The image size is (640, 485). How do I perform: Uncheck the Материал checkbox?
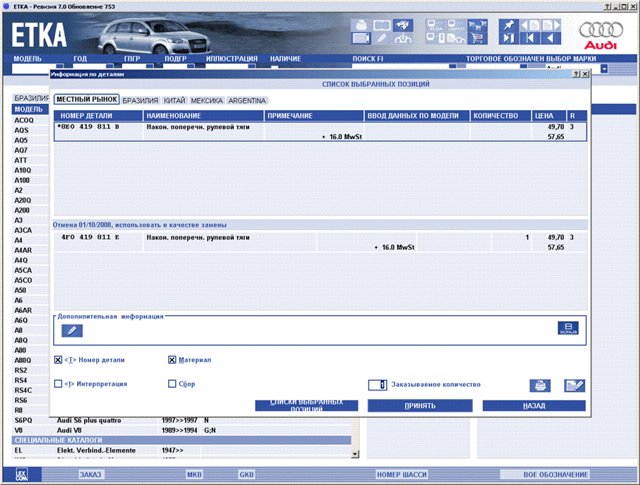pyautogui.click(x=172, y=360)
